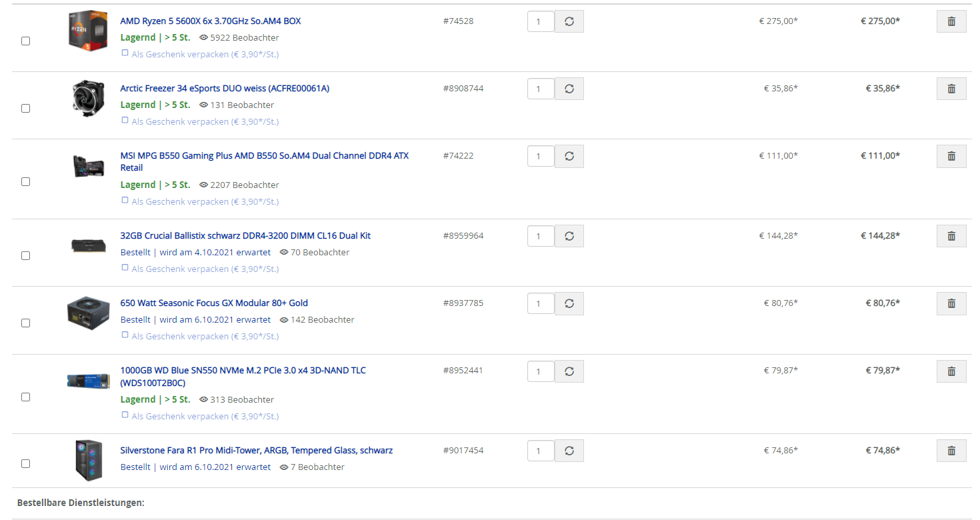Open Arctic Freezer 34 eSports DUO link
This screenshot has height=520, width=980.
pyautogui.click(x=225, y=89)
